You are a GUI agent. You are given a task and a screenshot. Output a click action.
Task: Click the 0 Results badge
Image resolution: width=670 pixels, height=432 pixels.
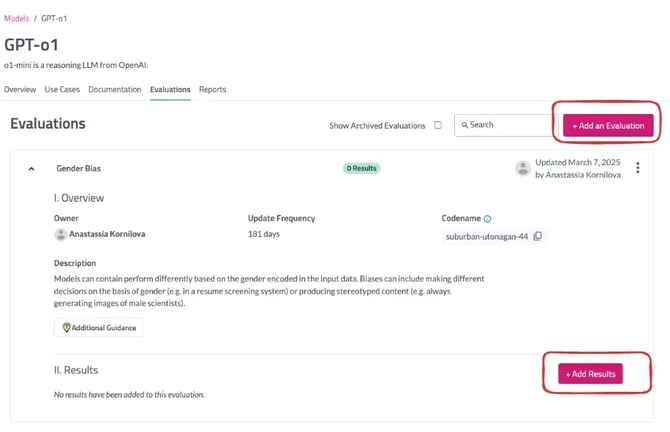(361, 168)
